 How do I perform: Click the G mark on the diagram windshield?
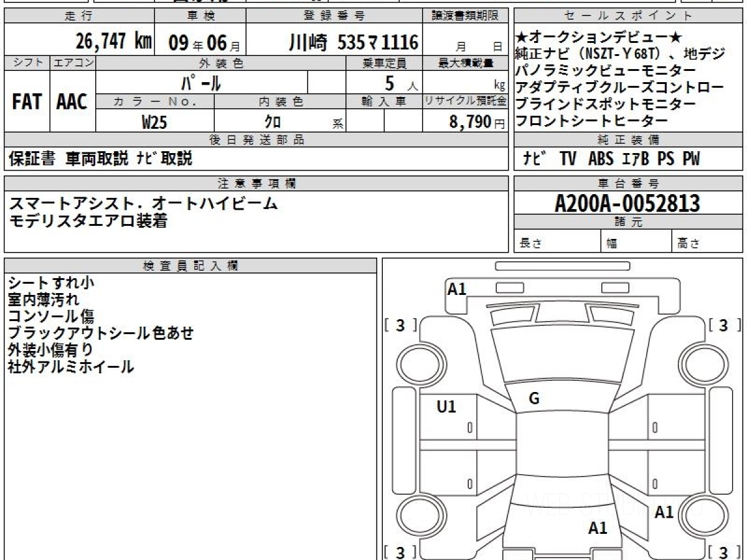[534, 399]
